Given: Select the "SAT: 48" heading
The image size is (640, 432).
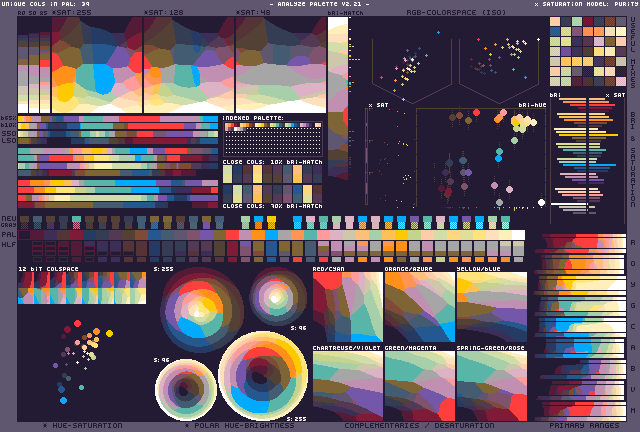Looking at the screenshot, I should pyautogui.click(x=254, y=12).
